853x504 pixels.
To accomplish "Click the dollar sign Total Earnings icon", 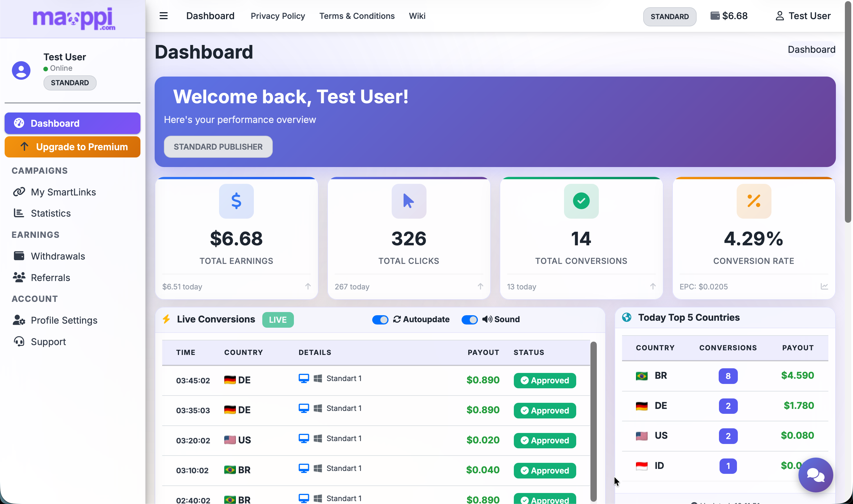I will tap(236, 201).
